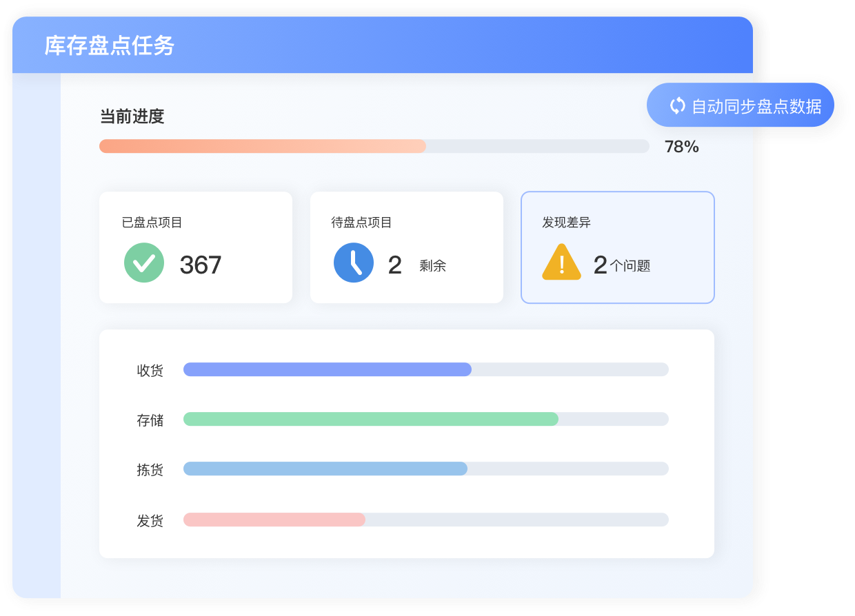The width and height of the screenshot is (855, 616).
Task: Click the 库存盘点任务 title
Action: coord(110,45)
